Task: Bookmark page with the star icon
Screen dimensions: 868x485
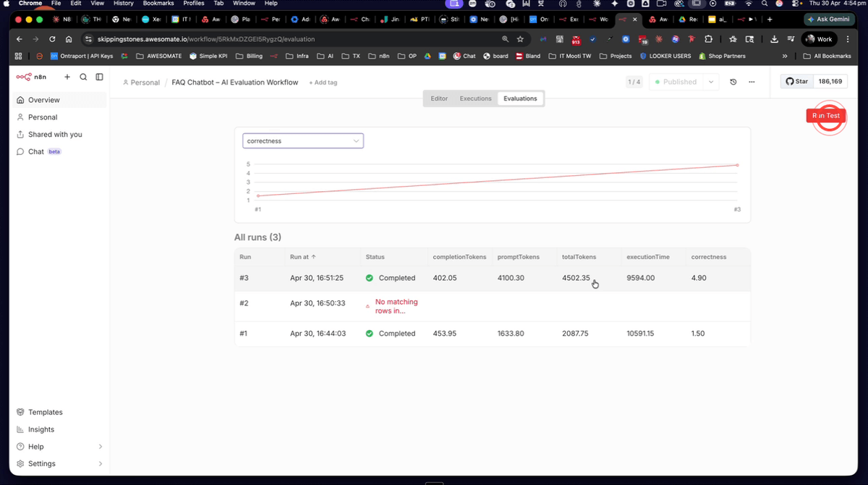Action: (x=520, y=39)
